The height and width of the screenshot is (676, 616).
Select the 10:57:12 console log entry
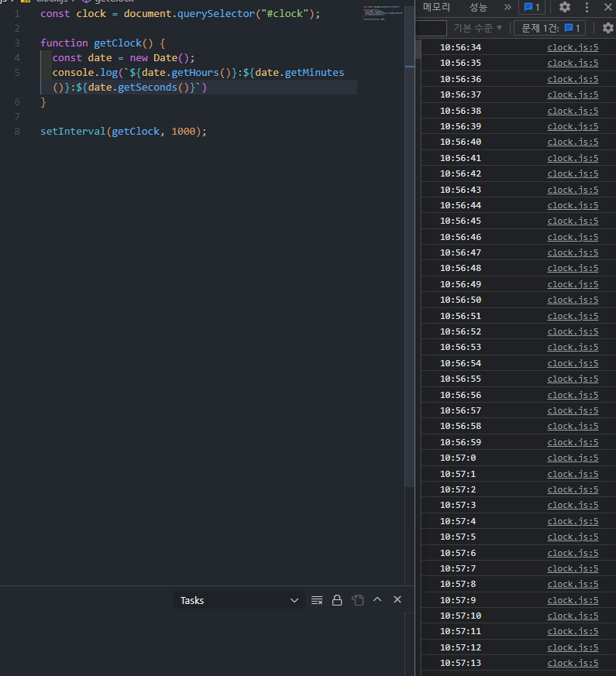point(518,647)
